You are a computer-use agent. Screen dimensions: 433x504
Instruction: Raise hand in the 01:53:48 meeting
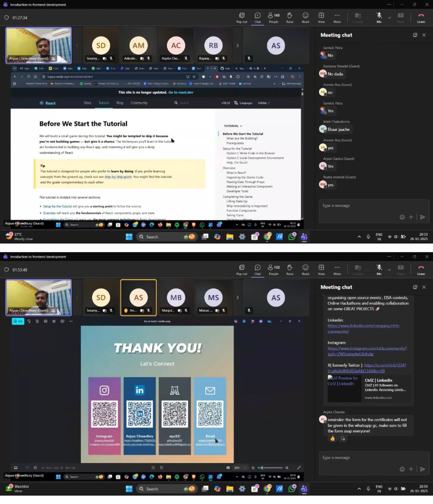(290, 270)
